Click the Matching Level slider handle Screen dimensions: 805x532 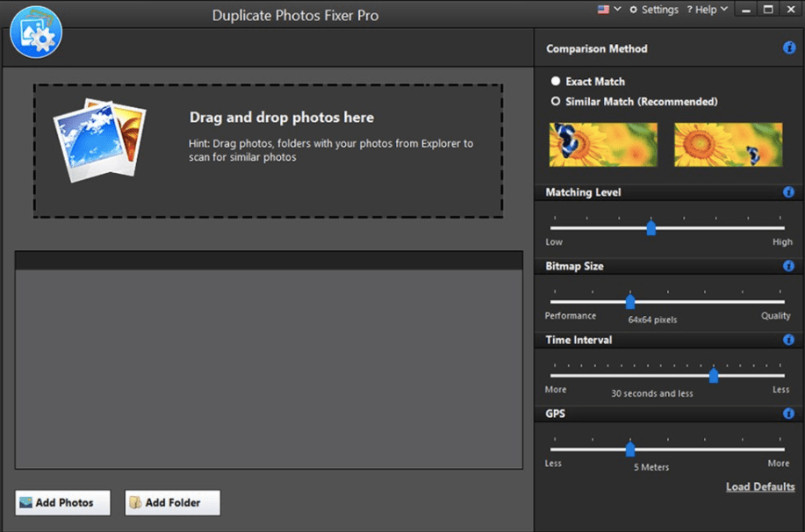[x=651, y=227]
